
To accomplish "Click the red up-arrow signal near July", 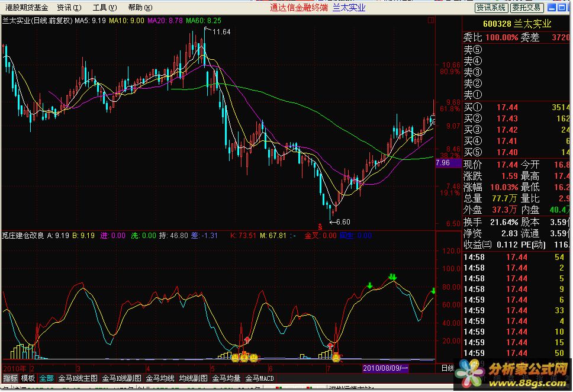I will coord(330,345).
